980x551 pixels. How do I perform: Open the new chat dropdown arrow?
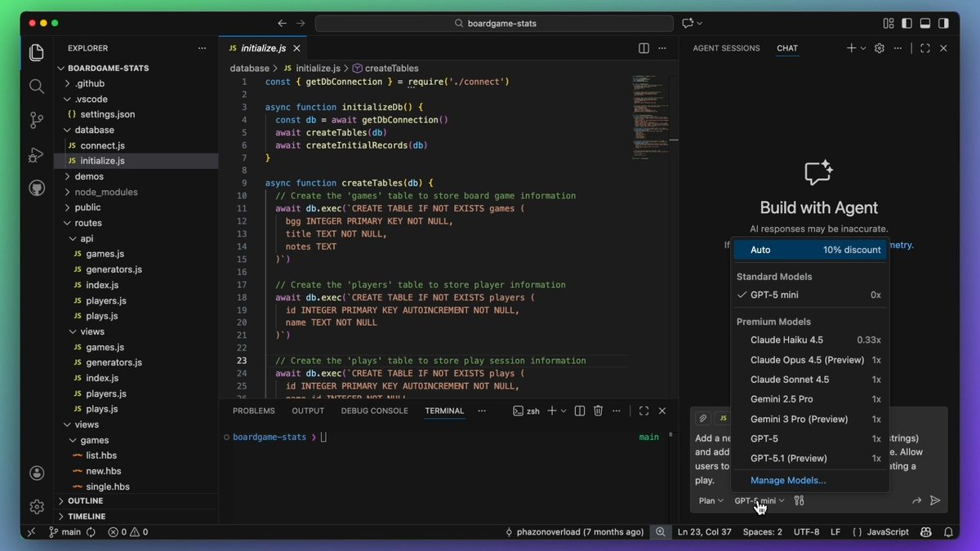[x=862, y=48]
